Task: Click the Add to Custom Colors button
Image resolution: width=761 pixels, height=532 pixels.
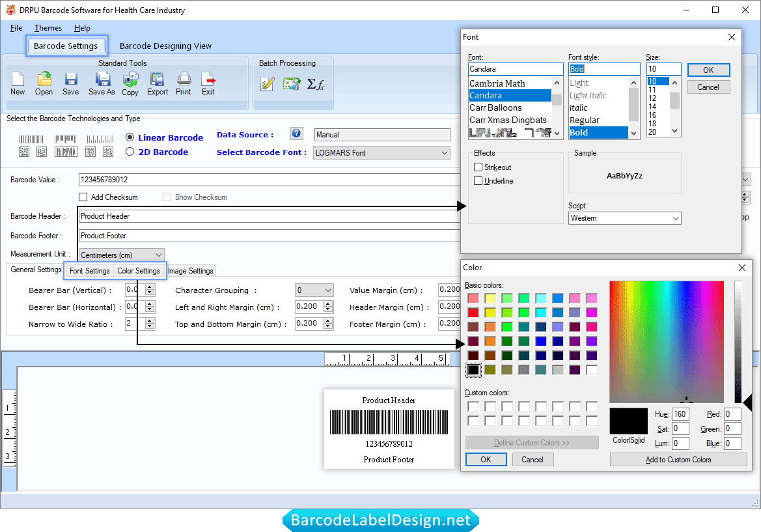Action: click(x=678, y=460)
